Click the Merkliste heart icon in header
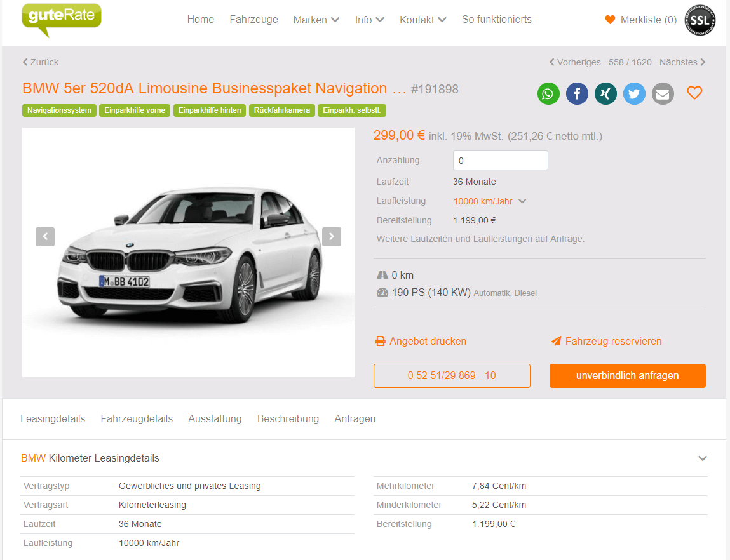The width and height of the screenshot is (730, 560). click(610, 20)
